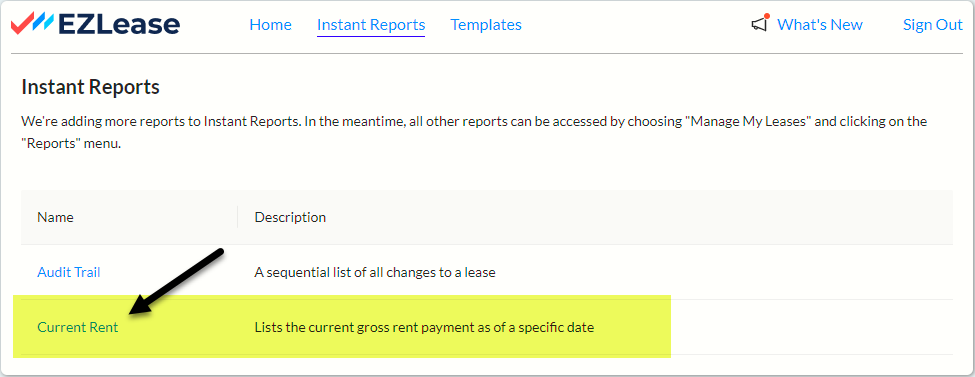Click the Current Rent description cell
This screenshot has height=377, width=975.
point(424,327)
